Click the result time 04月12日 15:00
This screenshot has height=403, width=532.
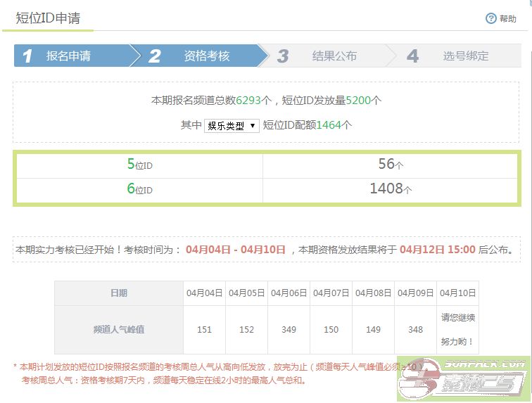tap(438, 250)
